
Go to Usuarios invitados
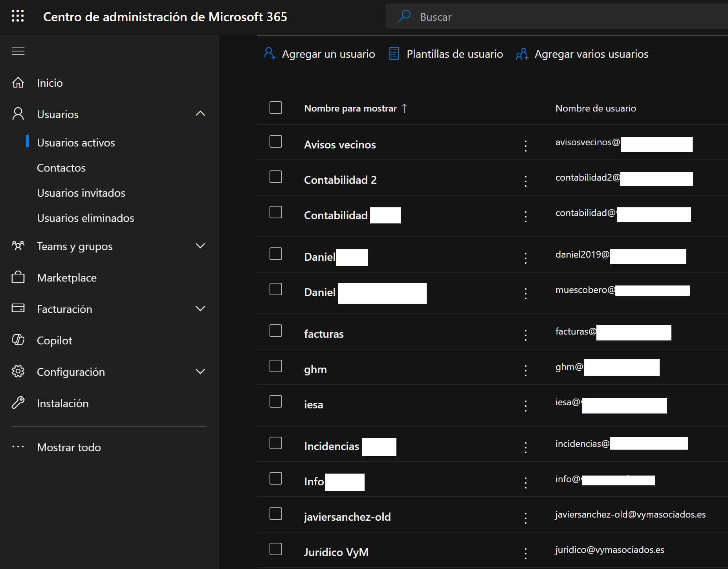[81, 193]
